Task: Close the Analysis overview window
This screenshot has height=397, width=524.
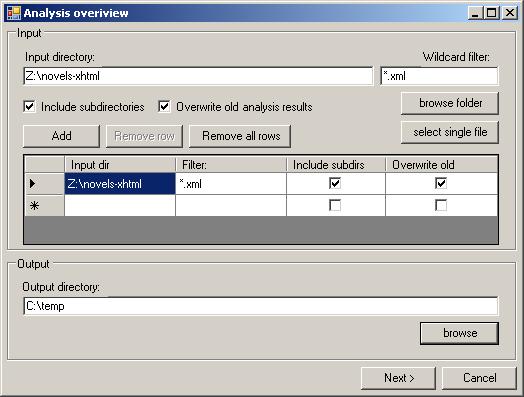Action: click(x=510, y=13)
